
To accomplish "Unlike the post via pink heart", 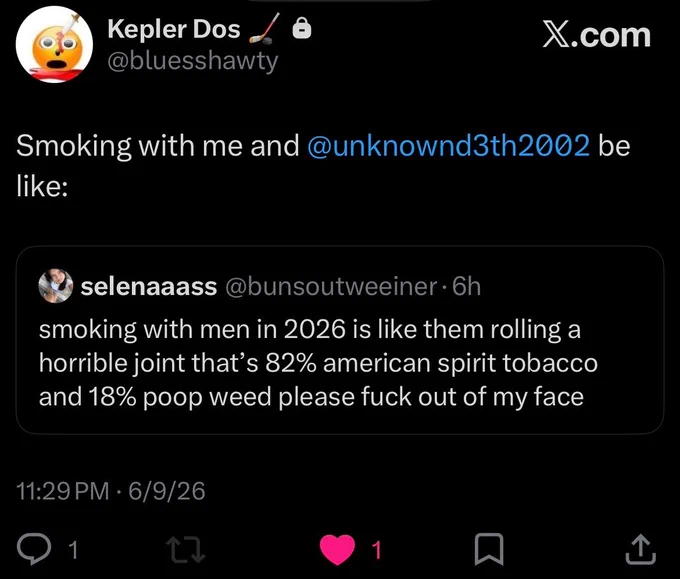I will pyautogui.click(x=338, y=550).
